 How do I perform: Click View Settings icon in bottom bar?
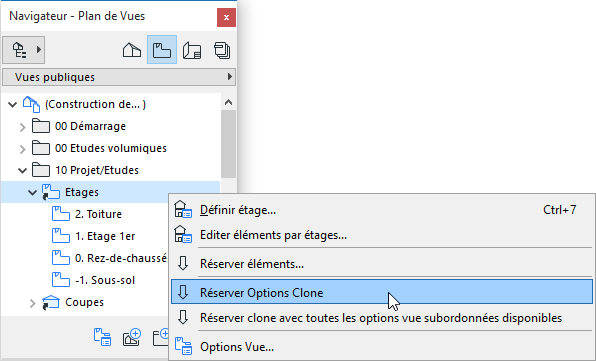click(x=102, y=337)
